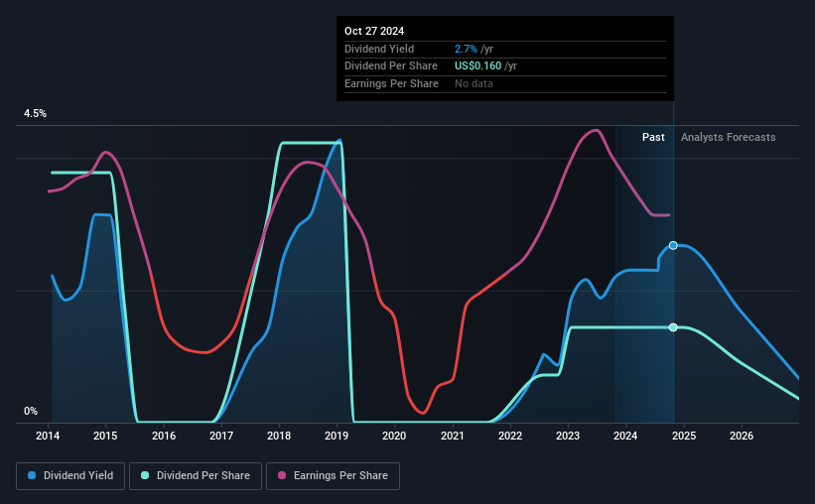The height and width of the screenshot is (504, 815).
Task: Click the No data earnings value in tooltip
Action: coord(475,83)
